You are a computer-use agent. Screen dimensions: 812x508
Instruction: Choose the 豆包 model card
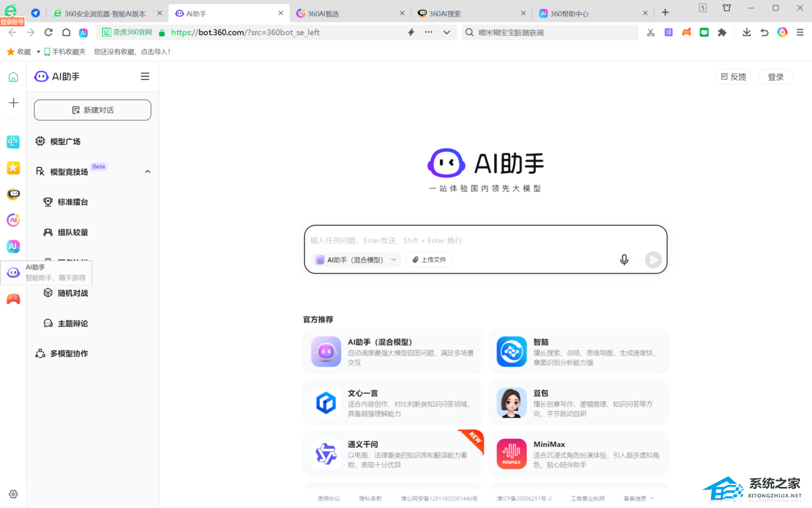tap(579, 403)
